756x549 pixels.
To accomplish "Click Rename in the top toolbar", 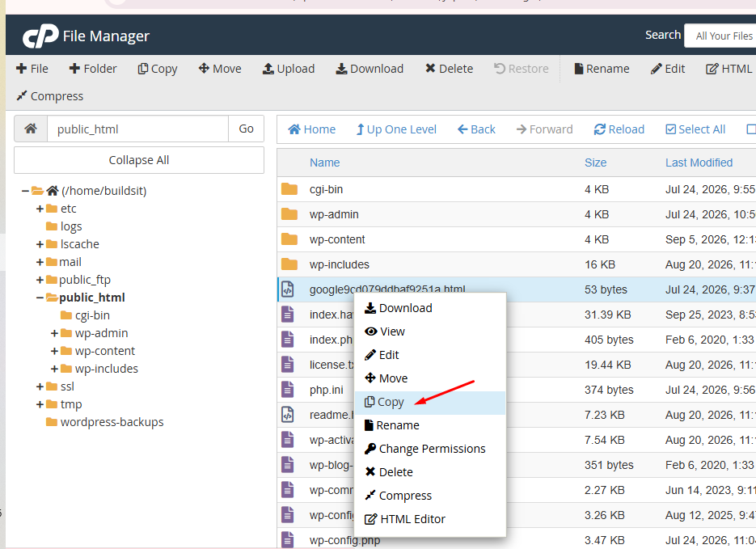I will tap(602, 69).
